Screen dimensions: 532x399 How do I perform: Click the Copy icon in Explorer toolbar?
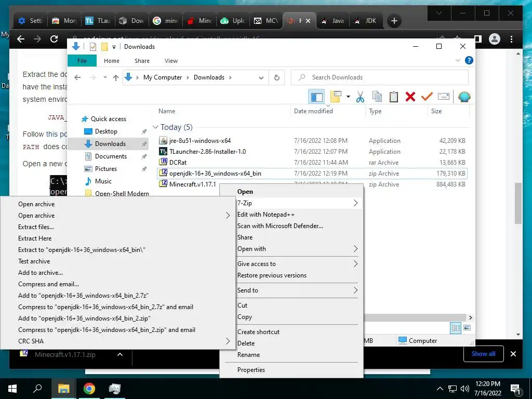click(x=377, y=97)
